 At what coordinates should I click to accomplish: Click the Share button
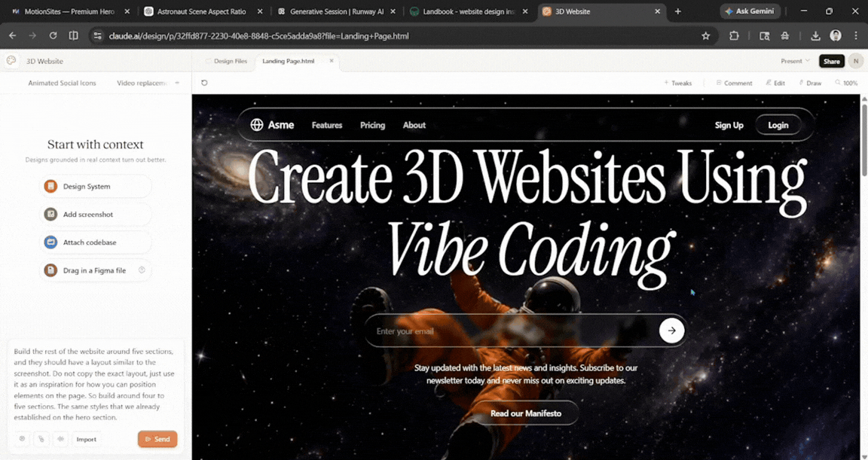(x=831, y=61)
